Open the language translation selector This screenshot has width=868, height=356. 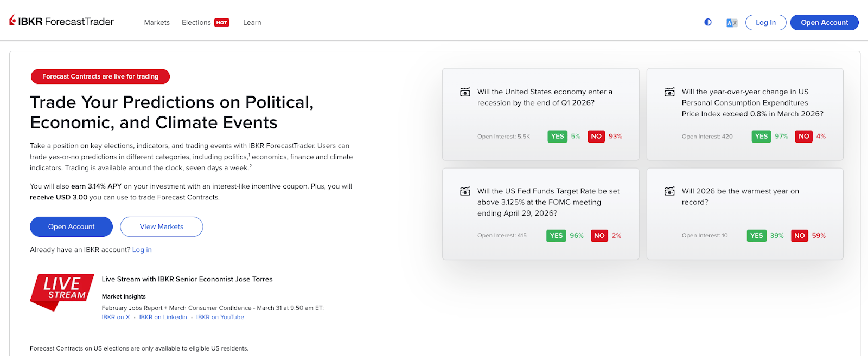pyautogui.click(x=732, y=23)
